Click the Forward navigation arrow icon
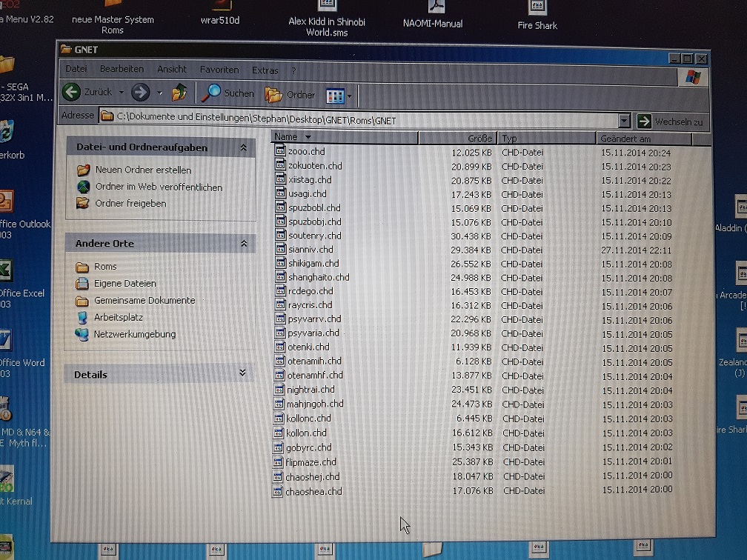 141,92
